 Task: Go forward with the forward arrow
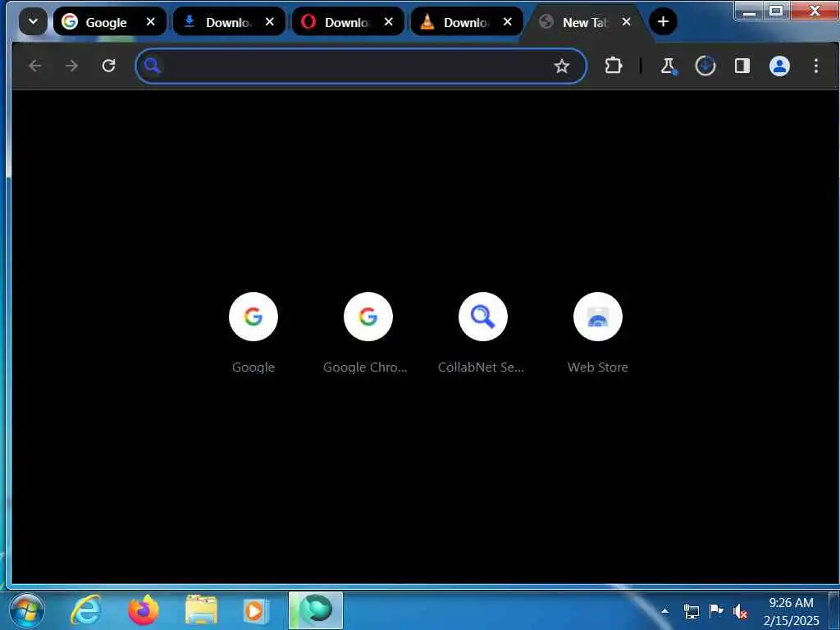pyautogui.click(x=71, y=66)
